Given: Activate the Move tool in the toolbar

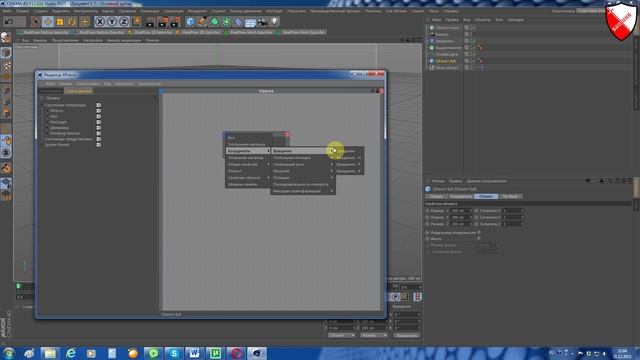Looking at the screenshot, I should click(48, 21).
